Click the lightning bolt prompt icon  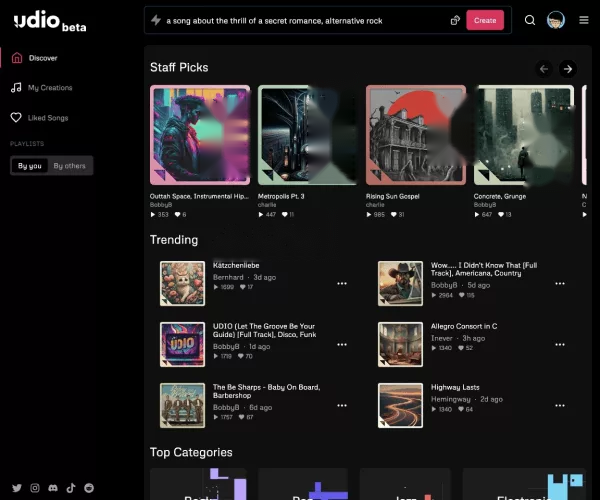(x=156, y=20)
